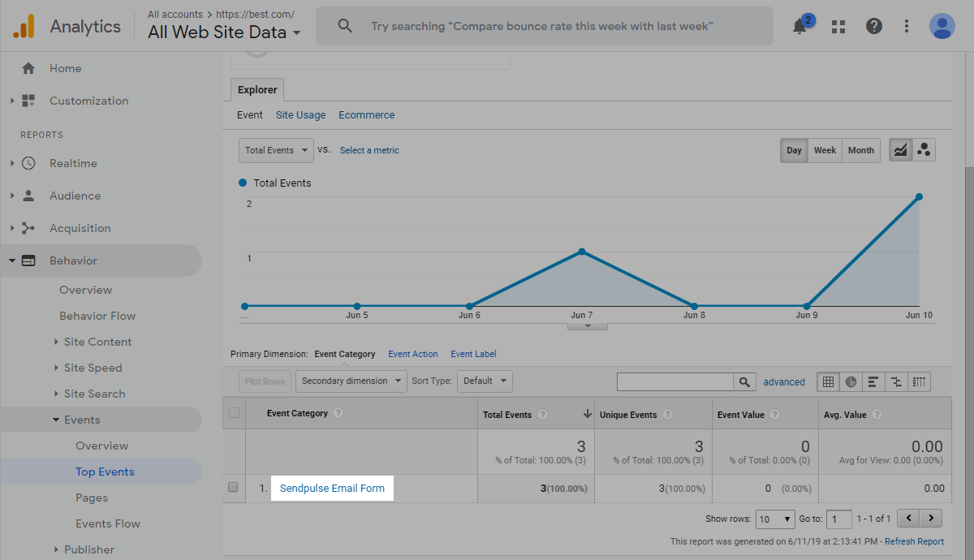This screenshot has width=974, height=560.
Task: Open the Total Events metric dropdown
Action: (x=276, y=150)
